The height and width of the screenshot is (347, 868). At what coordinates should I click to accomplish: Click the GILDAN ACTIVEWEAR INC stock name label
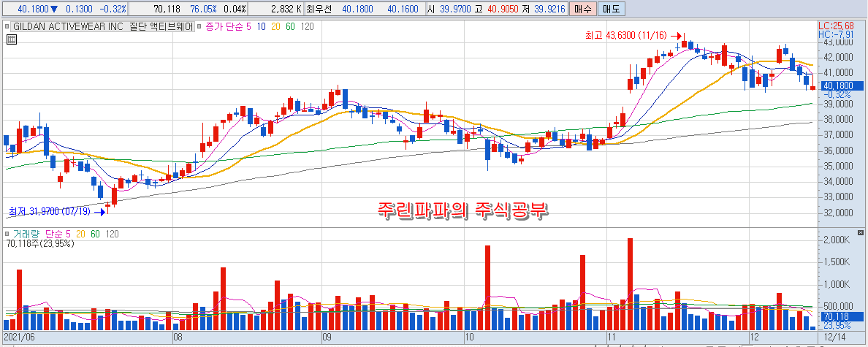(x=102, y=26)
